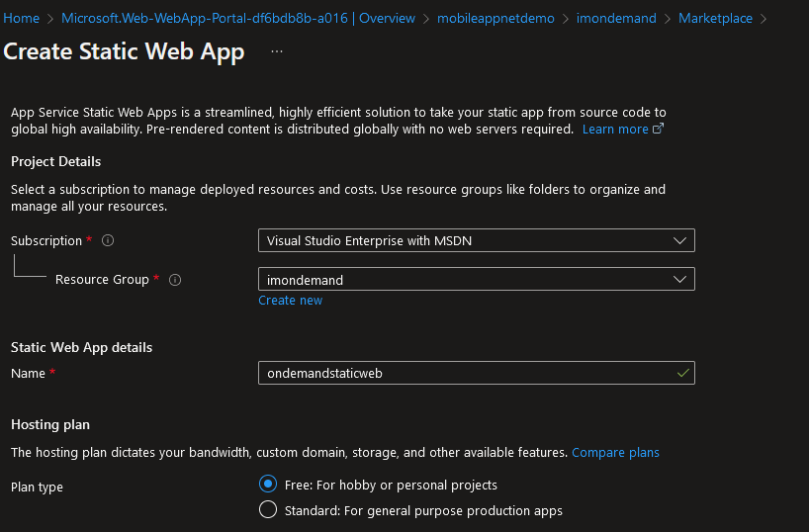
Task: Click the Plan type label
Action: coord(37,488)
